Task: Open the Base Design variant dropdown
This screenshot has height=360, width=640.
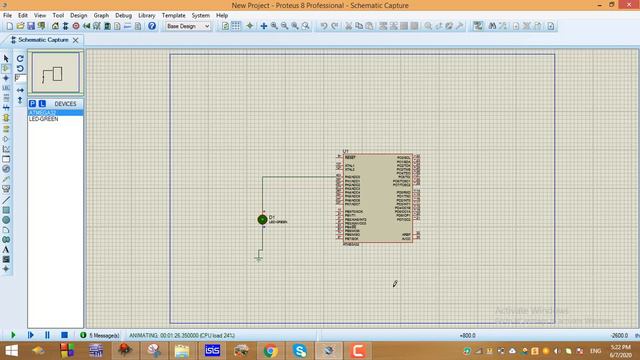Action: 188,26
